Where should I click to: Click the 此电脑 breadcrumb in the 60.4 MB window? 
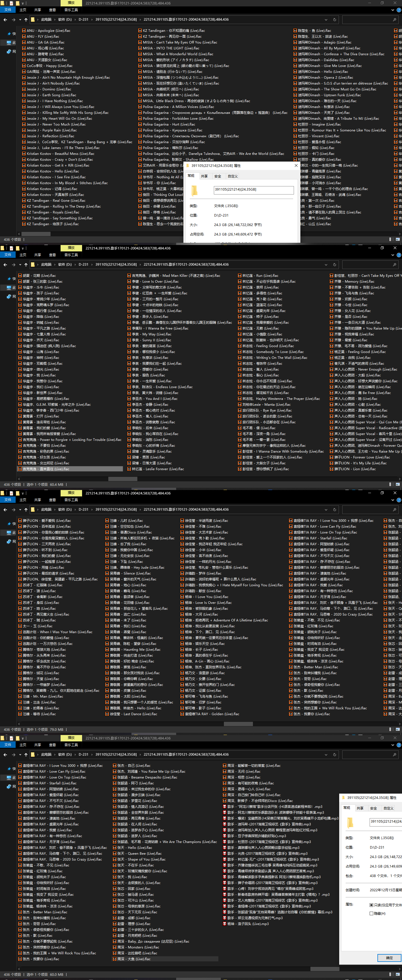point(46,265)
